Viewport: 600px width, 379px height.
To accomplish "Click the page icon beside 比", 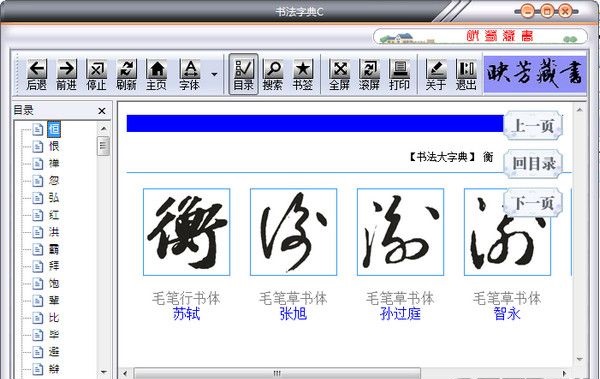I will [38, 318].
